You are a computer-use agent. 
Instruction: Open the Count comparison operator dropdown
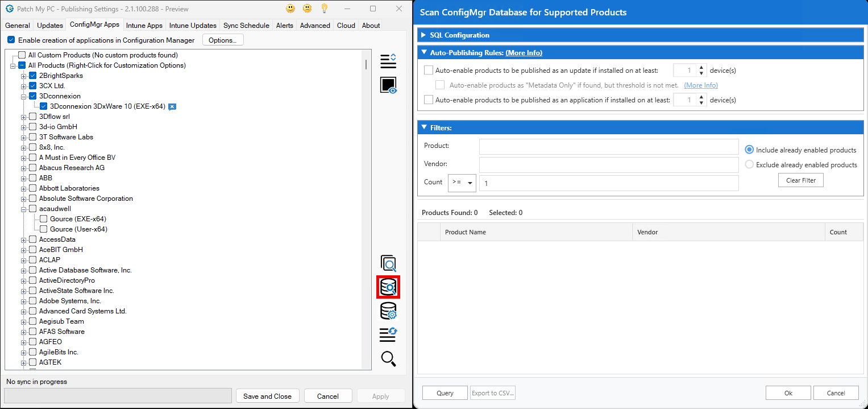tap(471, 183)
